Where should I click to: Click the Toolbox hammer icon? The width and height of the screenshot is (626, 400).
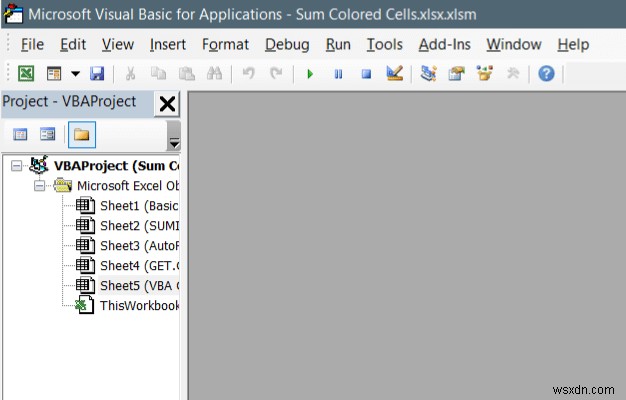[x=513, y=73]
